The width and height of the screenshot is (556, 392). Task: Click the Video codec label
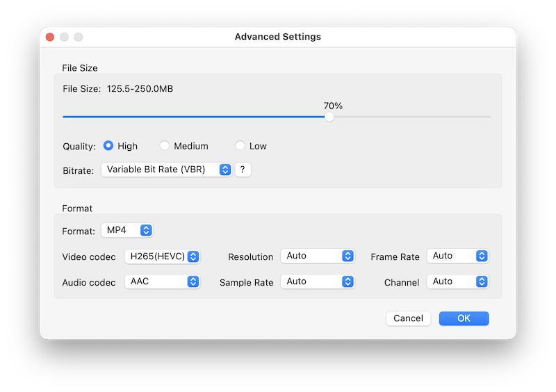[89, 257]
